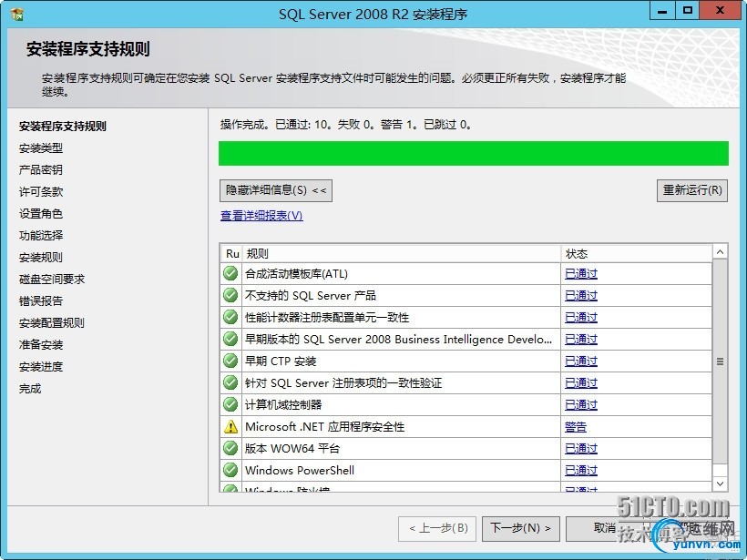Cancel setup with the 取消 button
This screenshot has height=560, width=747.
tap(605, 528)
